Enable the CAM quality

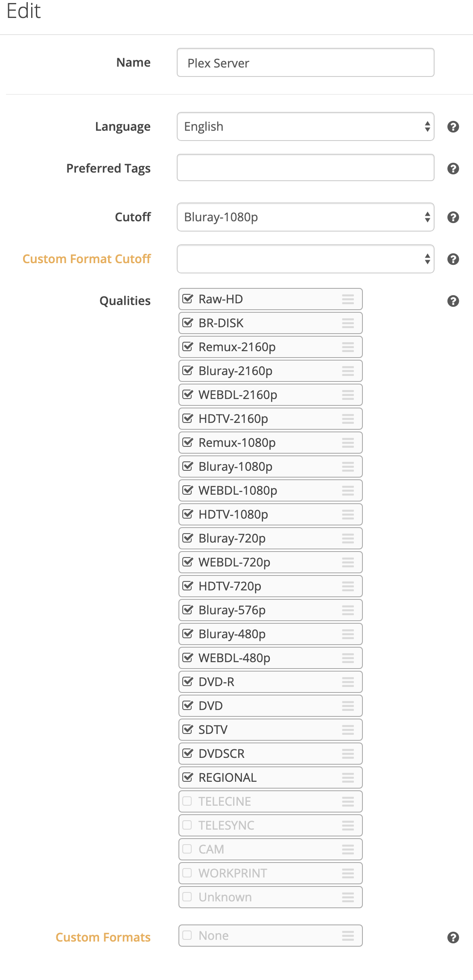pyautogui.click(x=188, y=849)
